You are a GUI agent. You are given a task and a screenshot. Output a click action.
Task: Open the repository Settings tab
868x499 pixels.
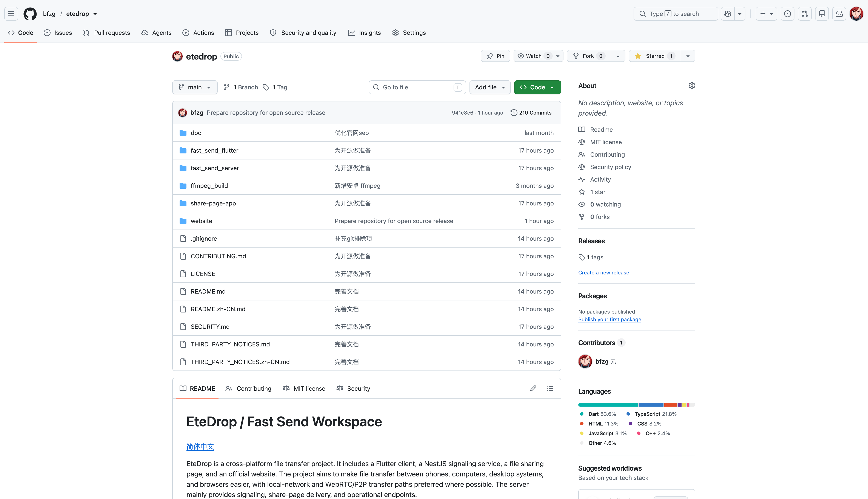[x=409, y=33]
